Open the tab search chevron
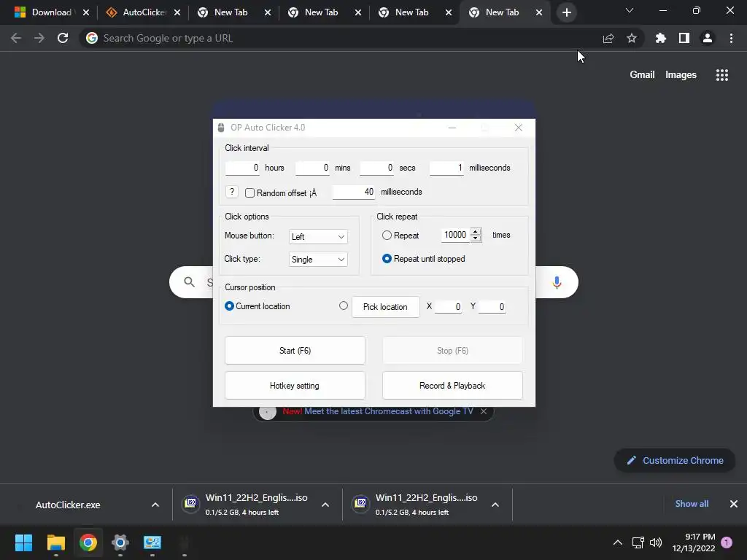The width and height of the screenshot is (747, 560). click(x=630, y=10)
